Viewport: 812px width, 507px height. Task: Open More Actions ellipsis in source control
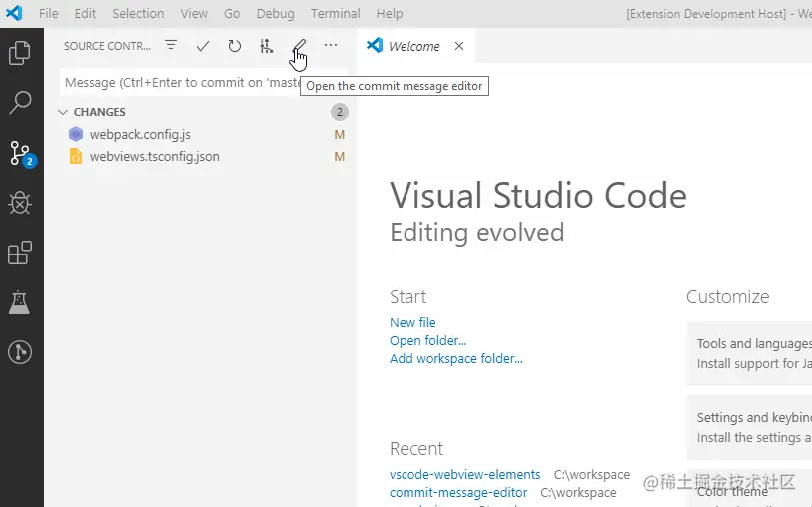pos(331,46)
